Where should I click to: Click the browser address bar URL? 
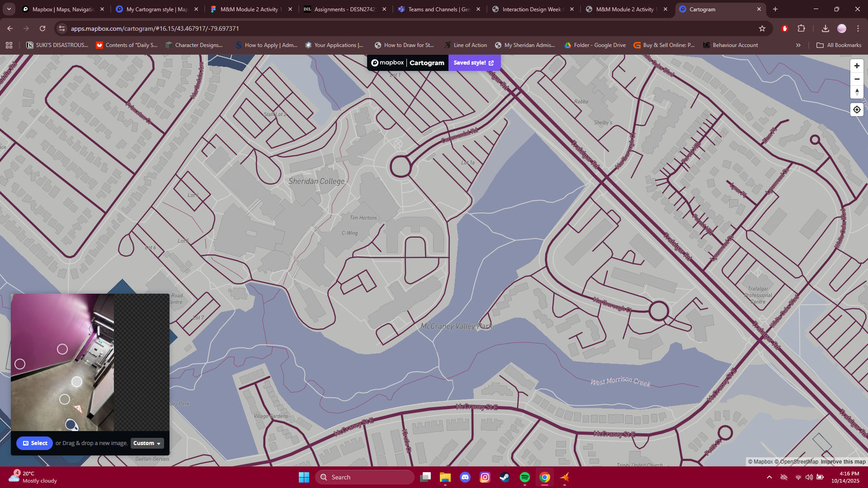155,28
